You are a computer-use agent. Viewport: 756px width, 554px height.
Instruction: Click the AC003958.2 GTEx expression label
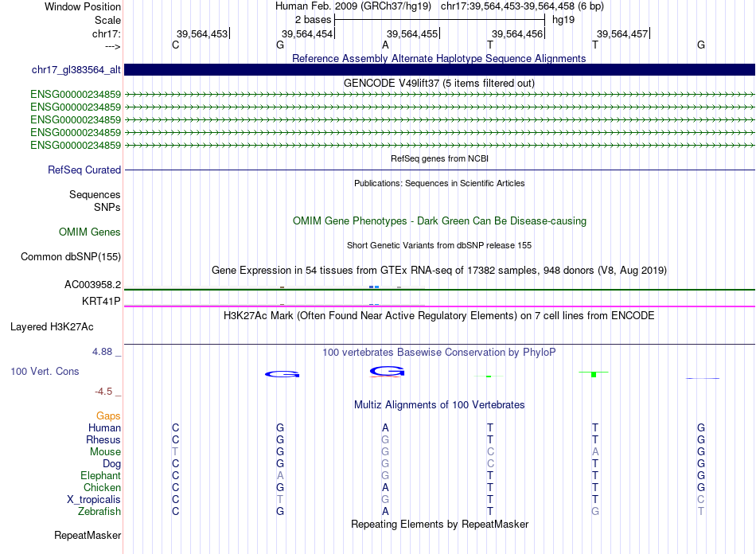pos(92,285)
